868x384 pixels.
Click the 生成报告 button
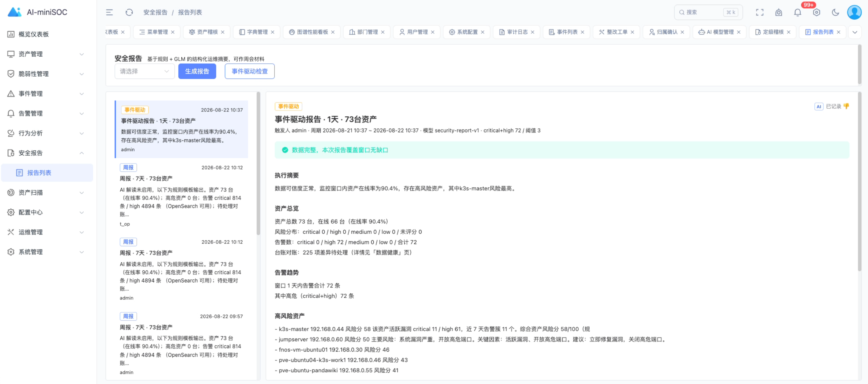click(x=197, y=71)
